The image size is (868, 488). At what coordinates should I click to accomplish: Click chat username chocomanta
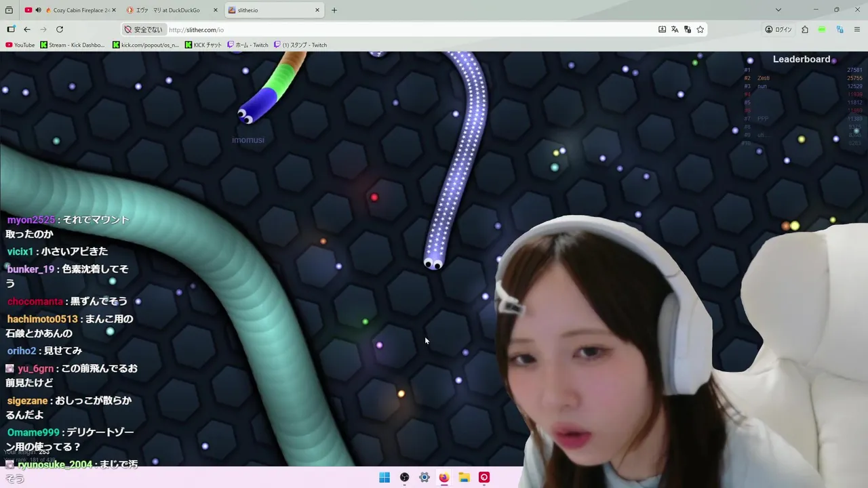click(x=35, y=301)
